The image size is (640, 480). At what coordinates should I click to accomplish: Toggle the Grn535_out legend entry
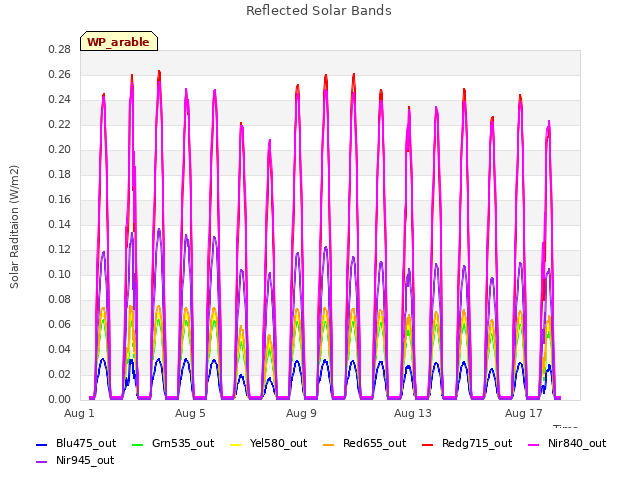pyautogui.click(x=173, y=444)
